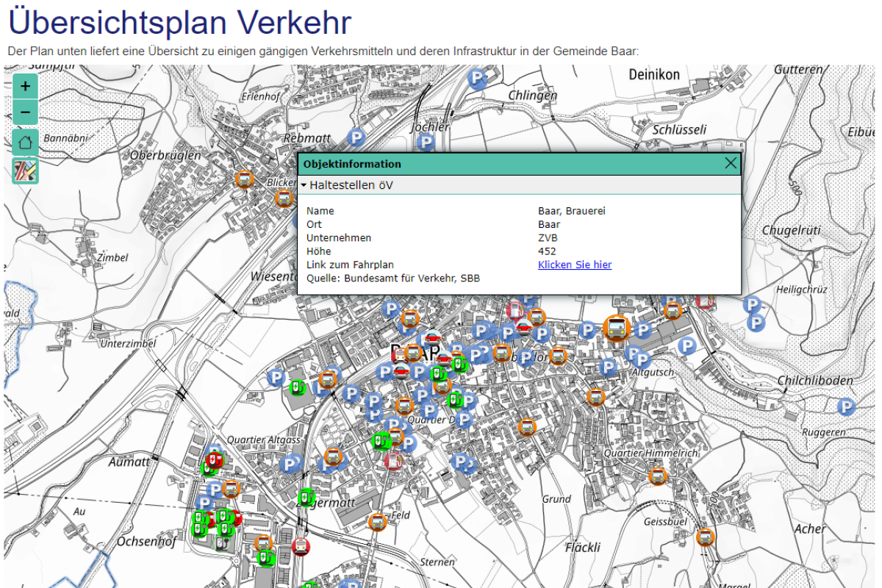Zoom out with the minus button
Image resolution: width=882 pixels, height=588 pixels.
click(x=25, y=112)
